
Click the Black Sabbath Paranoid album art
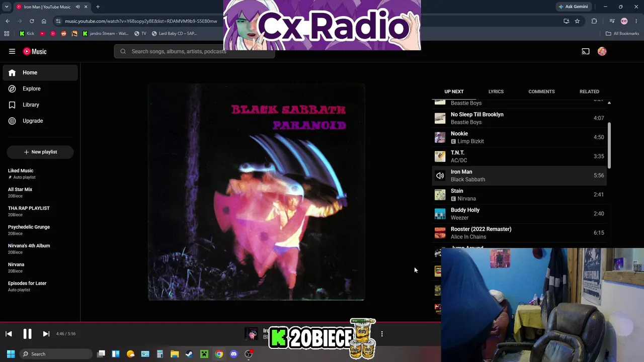coord(256,192)
